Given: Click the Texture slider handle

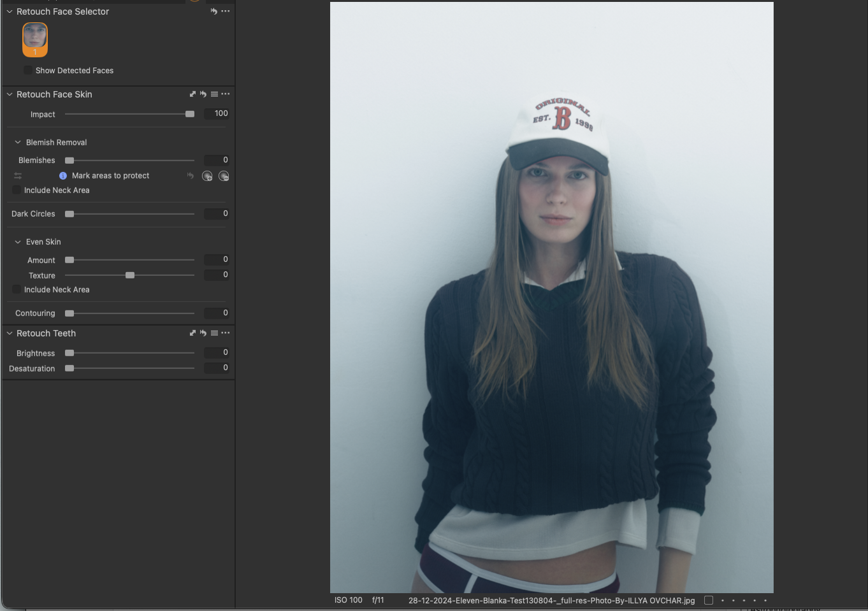Looking at the screenshot, I should click(130, 275).
